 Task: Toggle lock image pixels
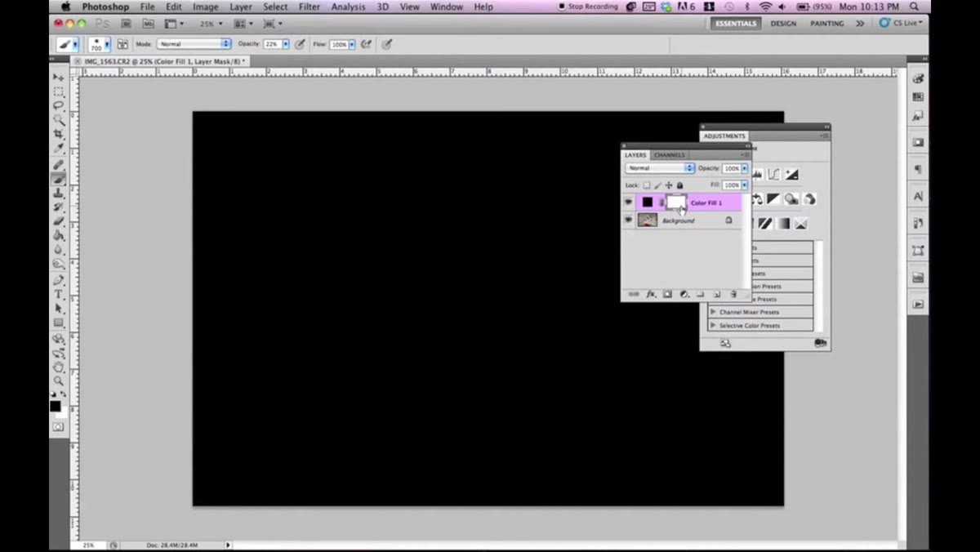(x=657, y=185)
